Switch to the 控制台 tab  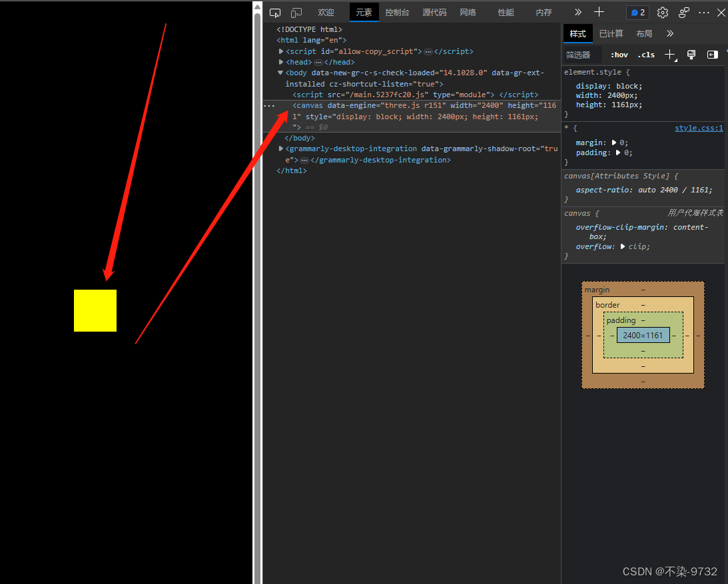(x=397, y=13)
